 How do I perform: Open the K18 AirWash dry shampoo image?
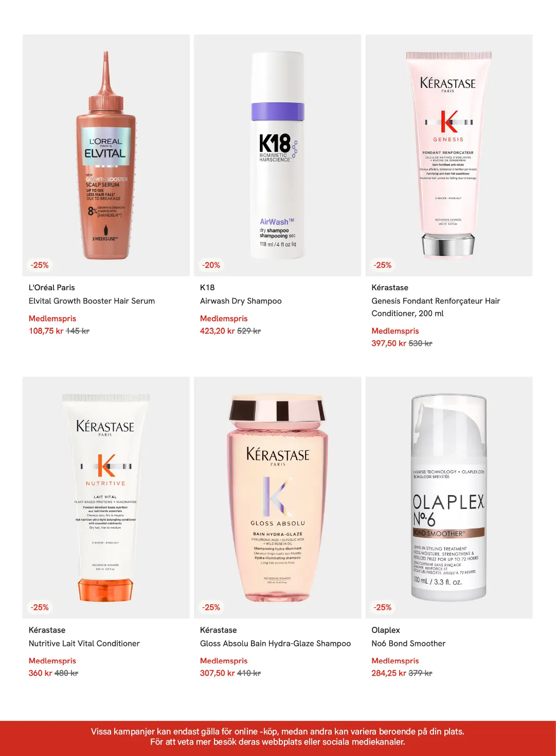pyautogui.click(x=278, y=155)
